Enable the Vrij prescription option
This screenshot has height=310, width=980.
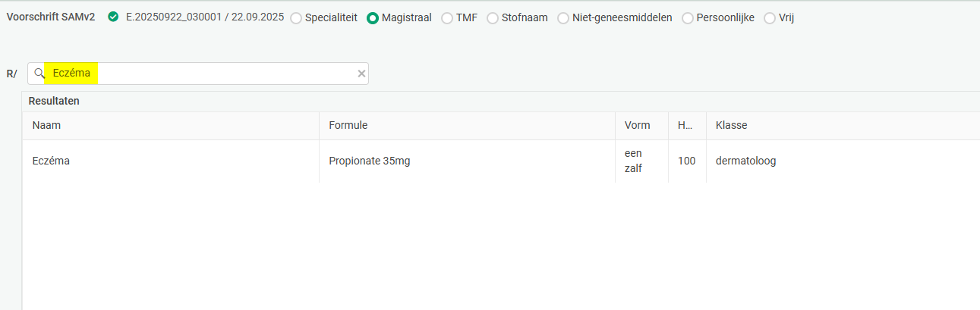pyautogui.click(x=770, y=18)
